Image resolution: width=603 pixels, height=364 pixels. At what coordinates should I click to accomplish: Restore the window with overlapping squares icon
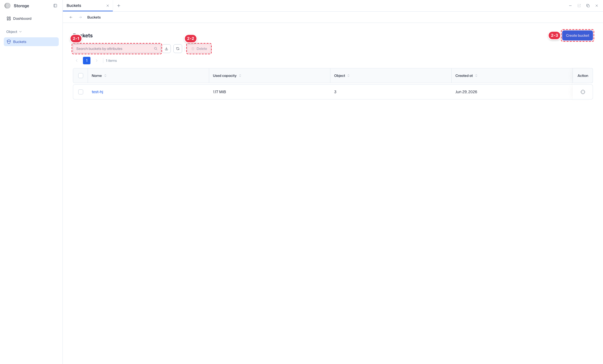point(588,6)
